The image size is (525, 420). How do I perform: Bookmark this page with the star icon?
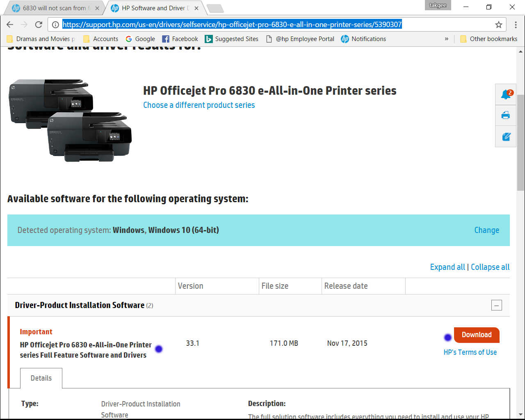[499, 25]
